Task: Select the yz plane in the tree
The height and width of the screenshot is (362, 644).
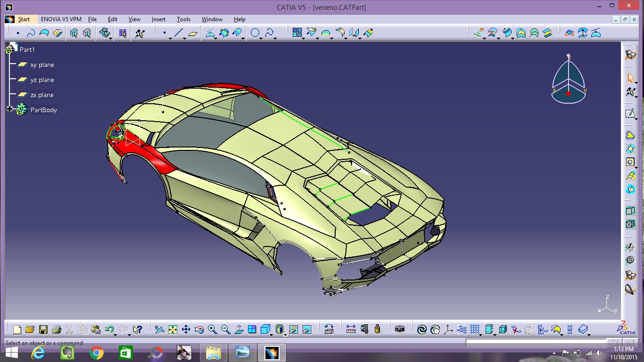Action: pos(42,80)
